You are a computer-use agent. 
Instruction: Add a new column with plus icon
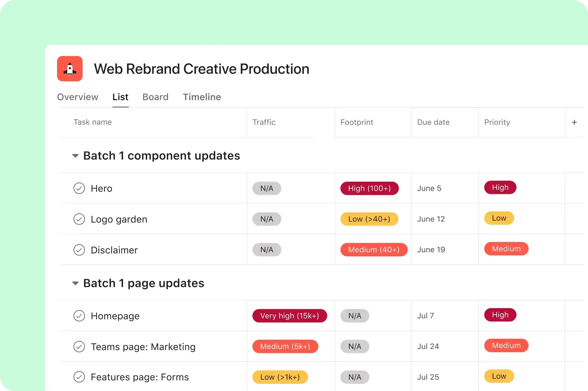point(574,122)
